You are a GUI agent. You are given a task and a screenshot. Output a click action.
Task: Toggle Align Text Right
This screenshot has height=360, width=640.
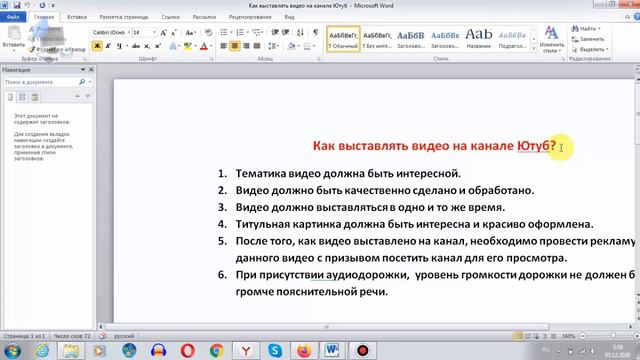coord(246,46)
